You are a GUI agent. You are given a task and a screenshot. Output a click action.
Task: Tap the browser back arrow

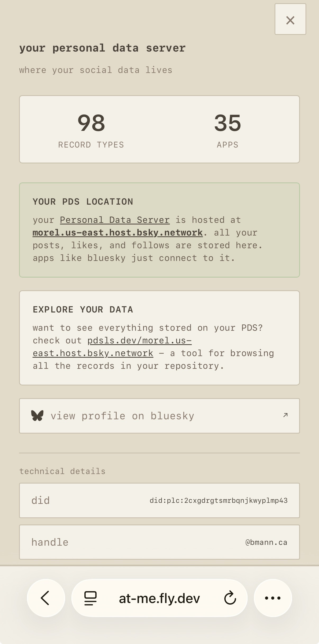point(46,598)
